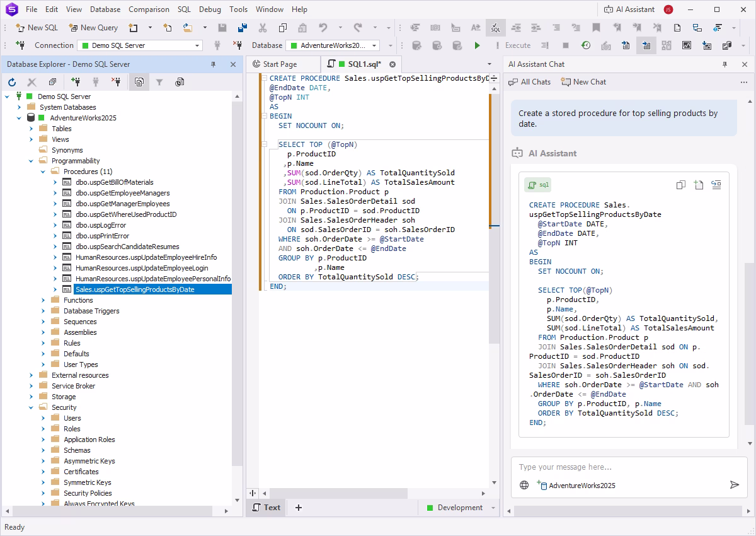Click the Copy icon in main toolbar
Image resolution: width=756 pixels, height=536 pixels.
point(283,28)
